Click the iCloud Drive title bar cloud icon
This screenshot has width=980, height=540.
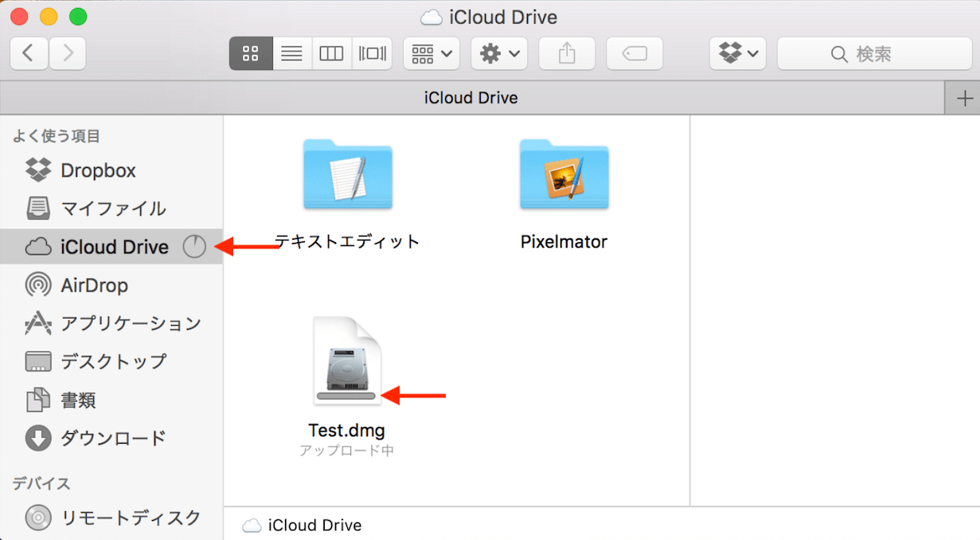(431, 17)
